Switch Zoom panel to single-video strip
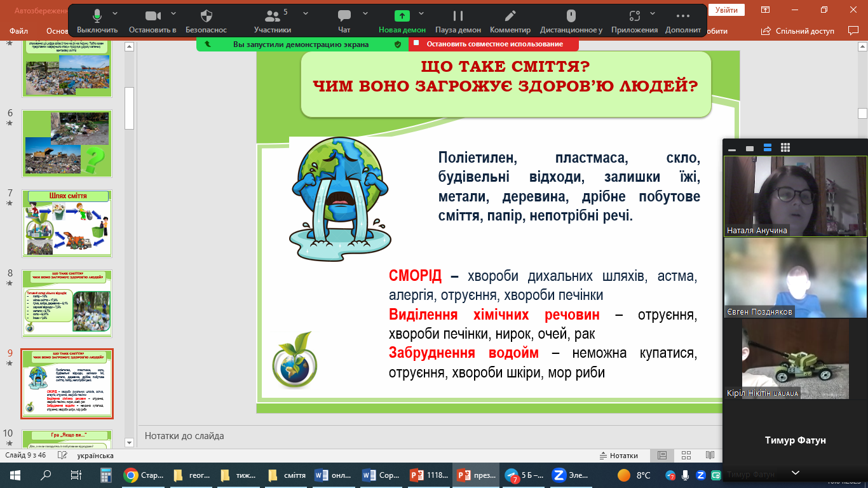This screenshot has height=488, width=868. coord(750,148)
